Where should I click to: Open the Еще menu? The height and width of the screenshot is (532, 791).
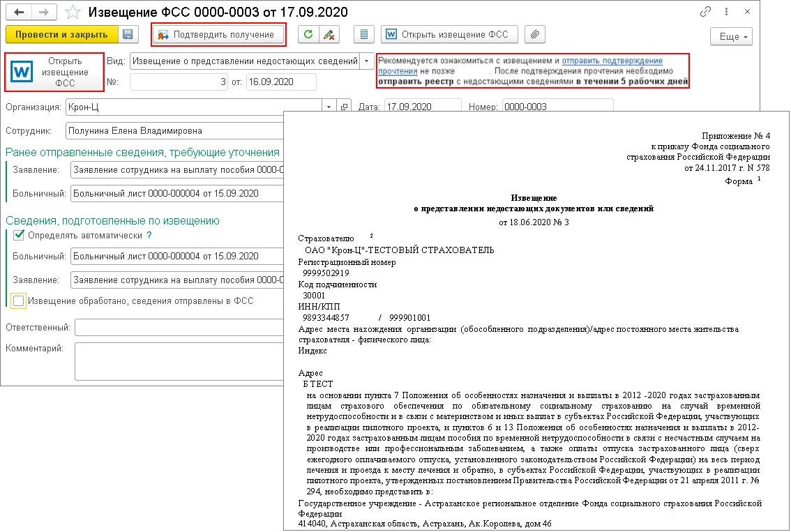click(731, 36)
